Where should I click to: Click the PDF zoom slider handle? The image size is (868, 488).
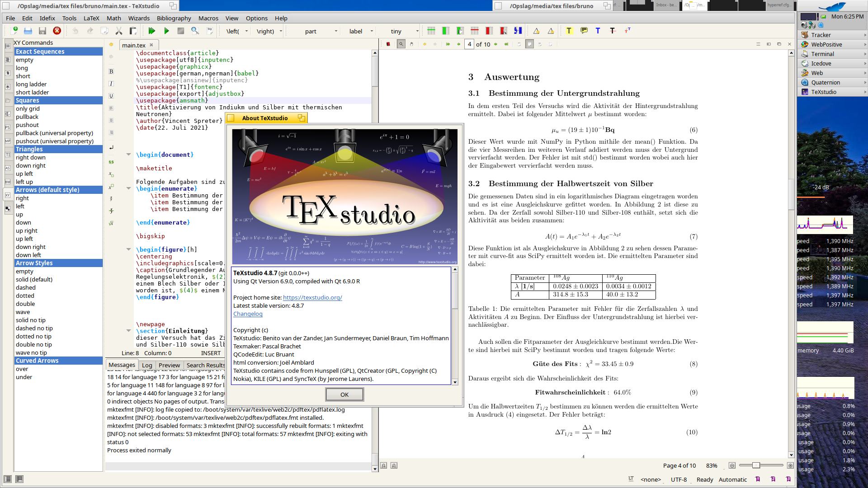pos(756,465)
